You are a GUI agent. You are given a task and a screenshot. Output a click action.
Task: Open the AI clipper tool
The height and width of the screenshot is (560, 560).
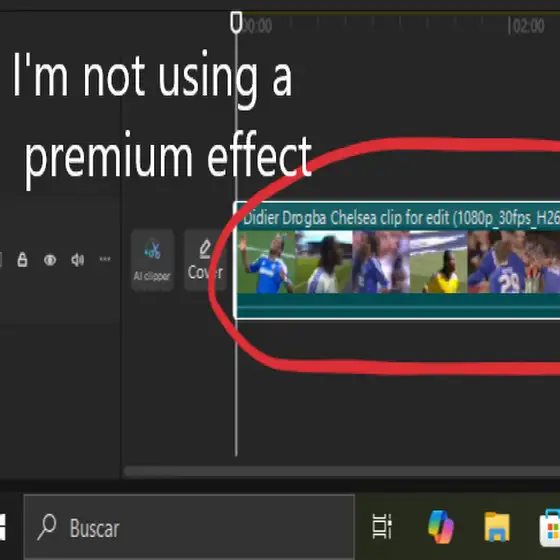point(152,260)
